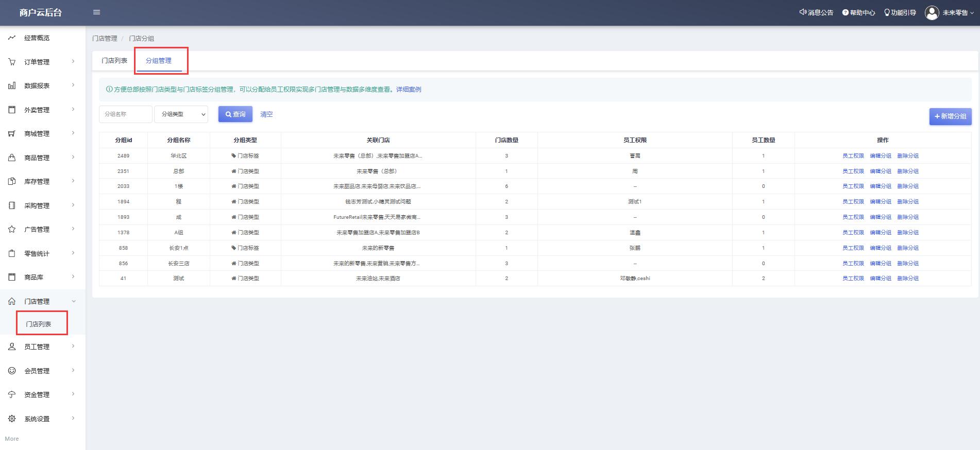Click 删除分组 for group 2033
The height and width of the screenshot is (450, 980).
pyautogui.click(x=908, y=186)
